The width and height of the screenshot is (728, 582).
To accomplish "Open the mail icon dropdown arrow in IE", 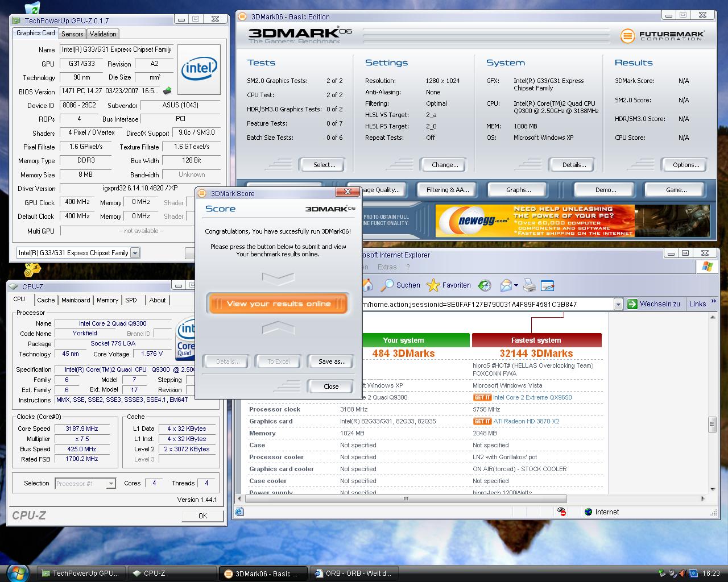I will click(516, 285).
